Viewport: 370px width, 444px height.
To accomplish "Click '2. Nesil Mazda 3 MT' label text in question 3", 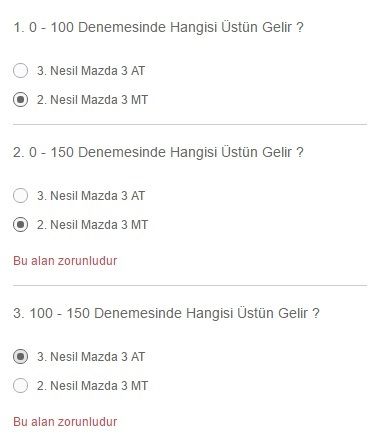I will click(x=92, y=386).
